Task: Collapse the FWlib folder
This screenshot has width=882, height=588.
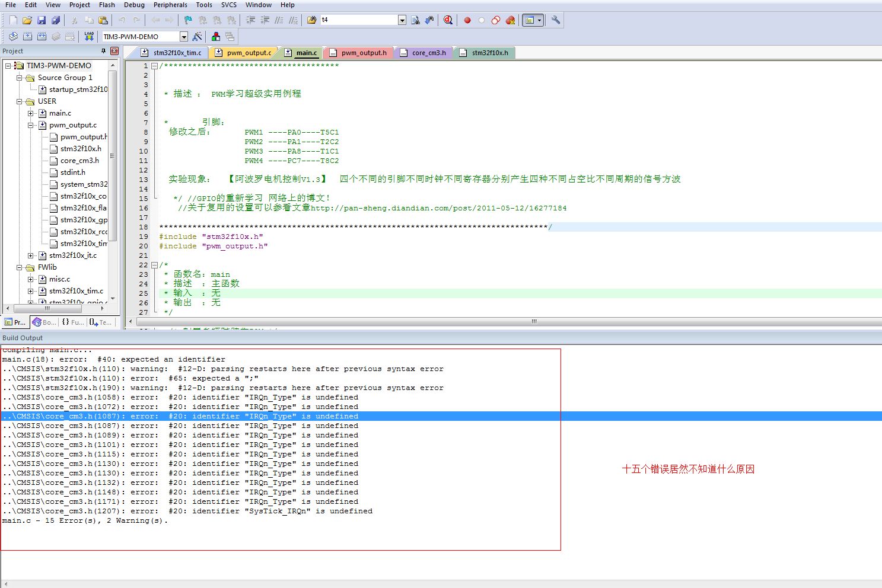Action: (20, 267)
